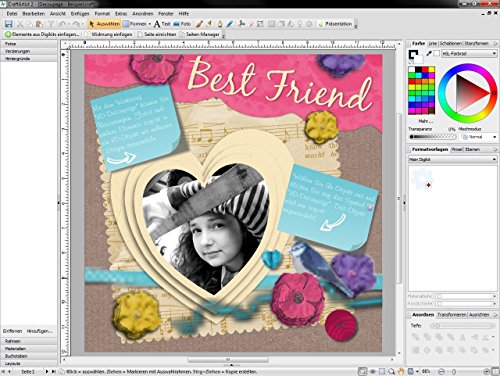Open the Format menu
Image resolution: width=500 pixels, height=376 pixels.
click(x=102, y=14)
